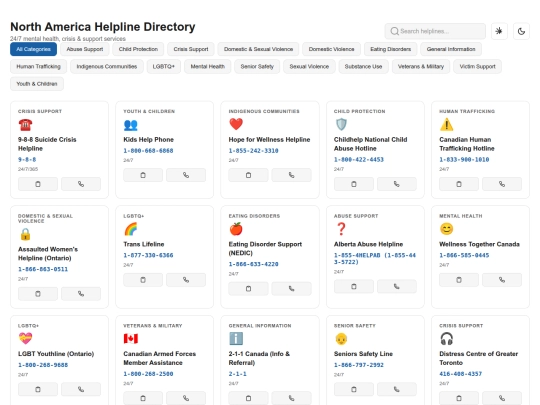Call Childhelp National Child Abuse Hotline
The image size is (540, 405).
coord(397,184)
